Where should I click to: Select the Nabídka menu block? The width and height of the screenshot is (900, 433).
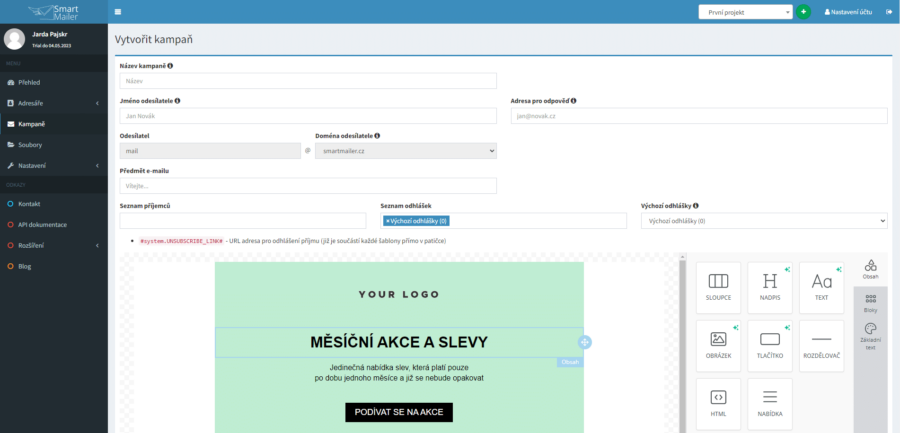770,404
